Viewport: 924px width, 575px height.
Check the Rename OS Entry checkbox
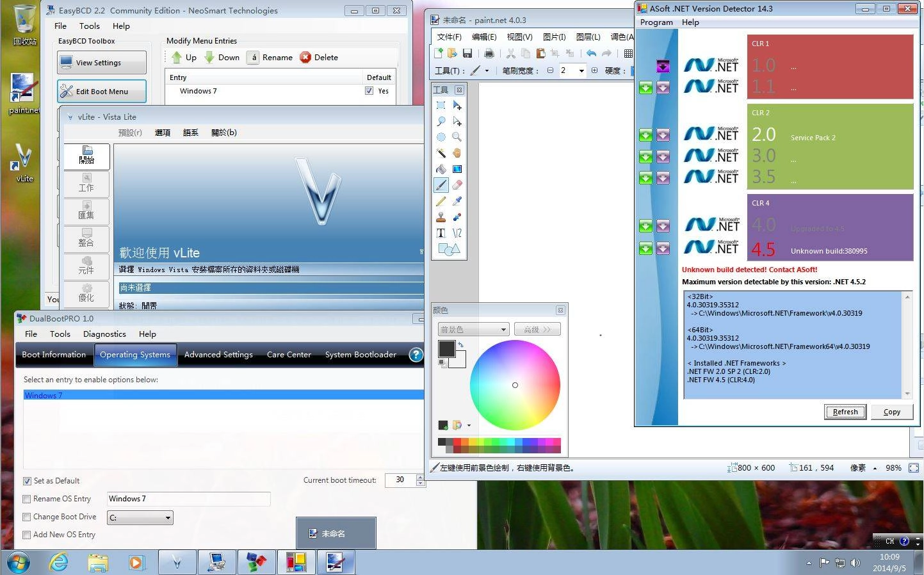pos(27,499)
